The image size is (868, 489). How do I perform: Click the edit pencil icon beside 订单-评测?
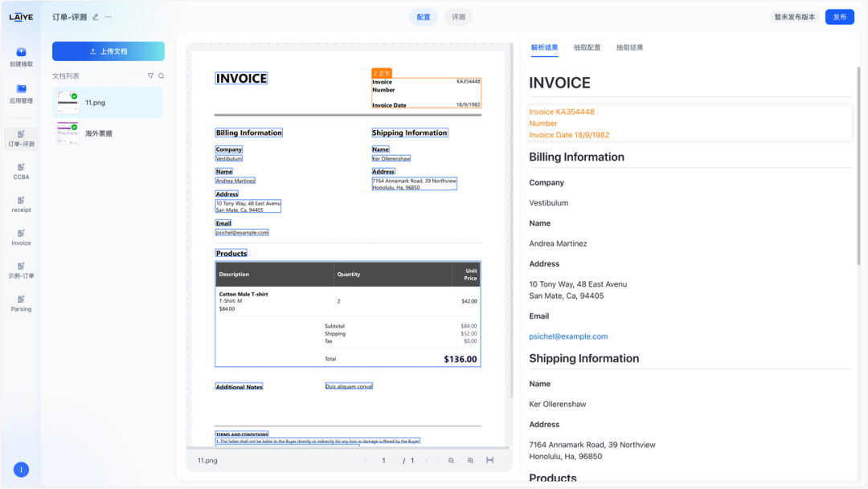[96, 17]
